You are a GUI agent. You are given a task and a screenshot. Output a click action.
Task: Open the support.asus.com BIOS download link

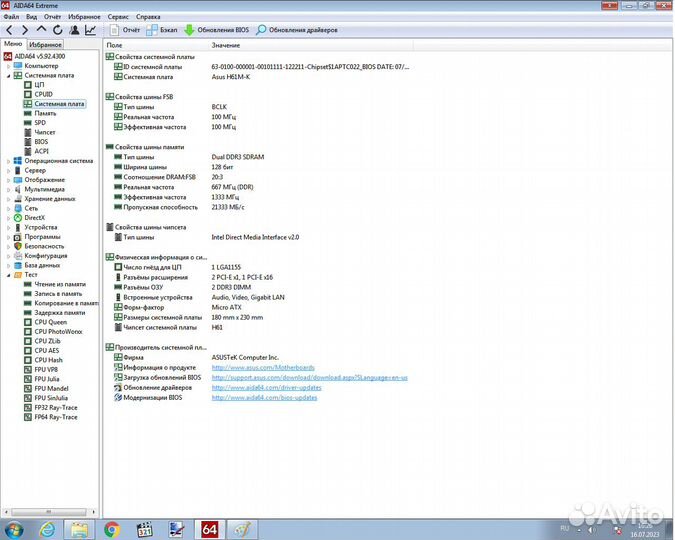pos(309,377)
